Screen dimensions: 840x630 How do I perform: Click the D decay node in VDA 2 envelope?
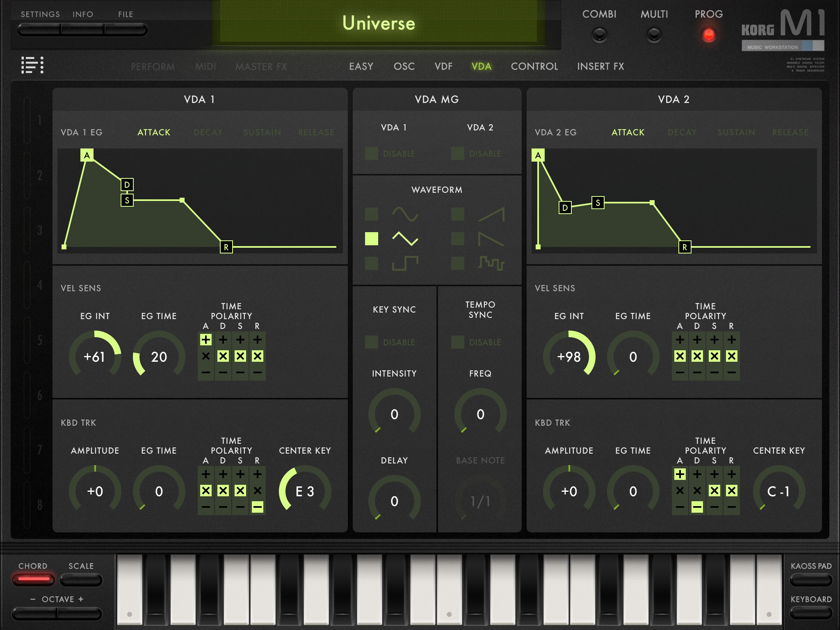(565, 208)
